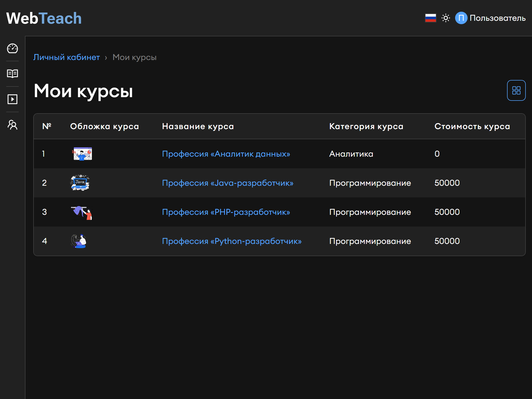Click the PHP course cover thumbnail
The image size is (532, 399).
pyautogui.click(x=82, y=213)
